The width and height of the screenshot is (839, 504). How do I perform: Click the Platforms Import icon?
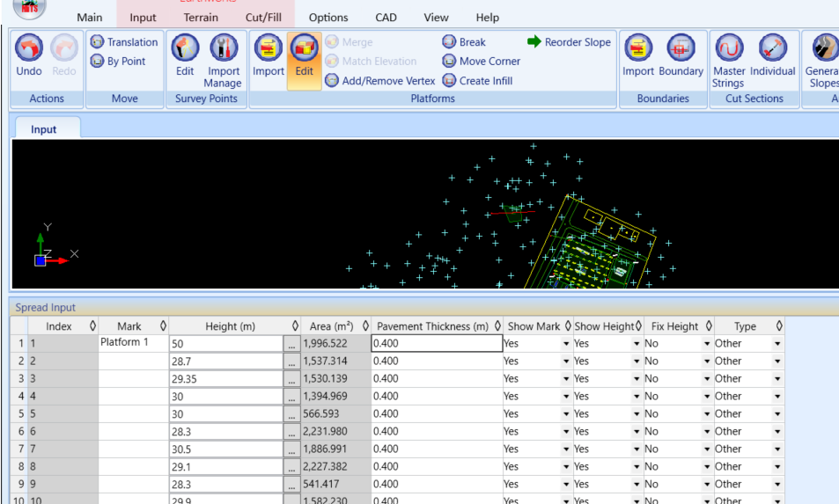[268, 48]
